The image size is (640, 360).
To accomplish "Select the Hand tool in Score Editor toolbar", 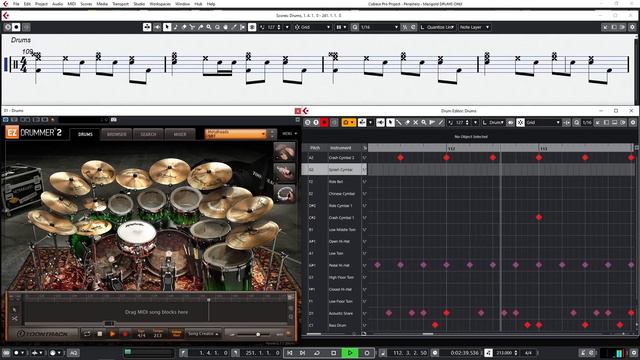I will point(225,27).
